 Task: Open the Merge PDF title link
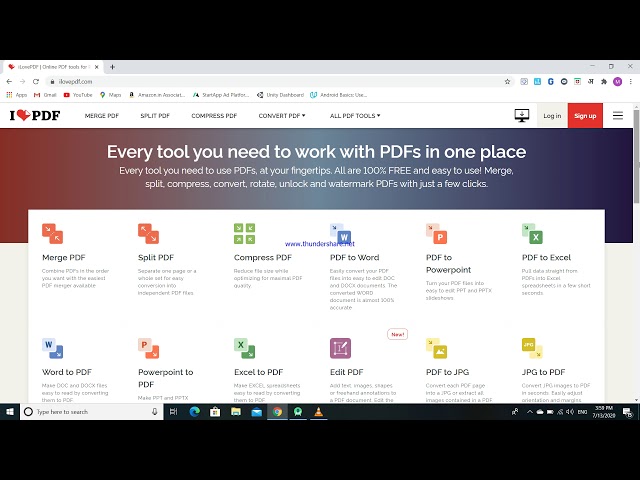click(64, 258)
